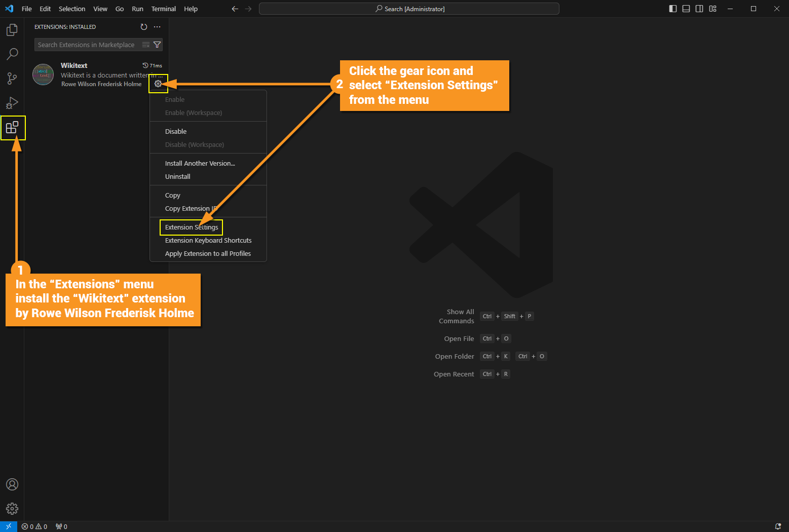The image size is (789, 532).
Task: Click the errors and warnings status indicator
Action: (x=34, y=526)
